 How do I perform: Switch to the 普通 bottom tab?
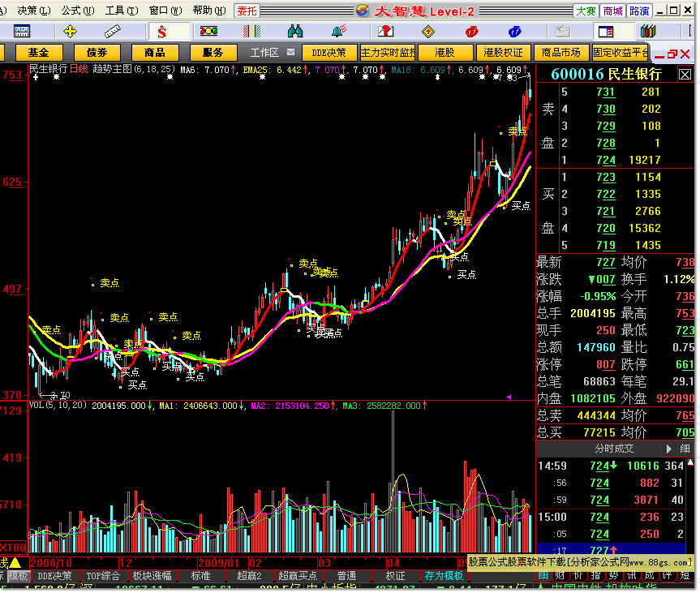[x=347, y=576]
